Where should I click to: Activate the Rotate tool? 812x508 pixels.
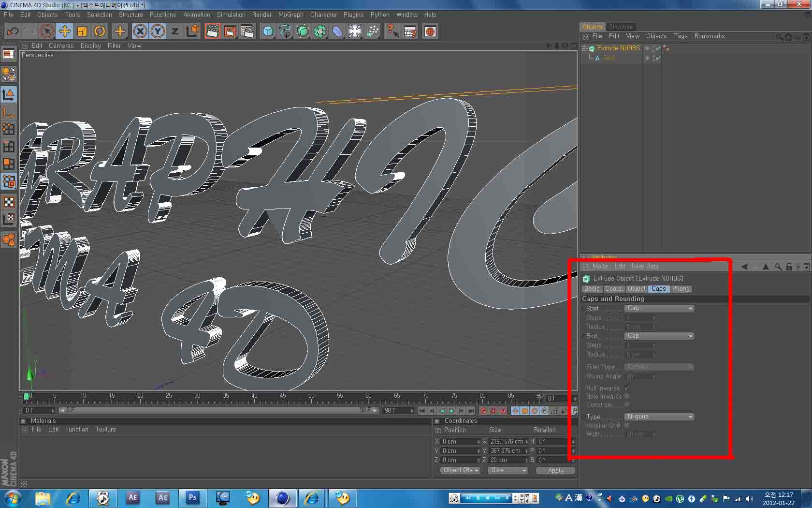click(100, 31)
